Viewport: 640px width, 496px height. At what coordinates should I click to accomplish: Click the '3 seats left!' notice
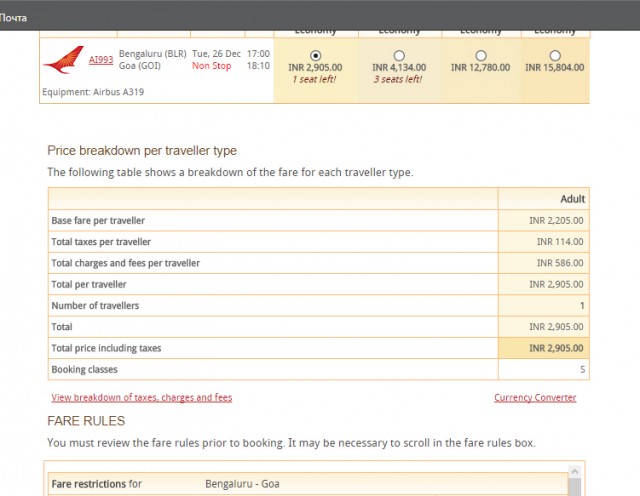(x=399, y=79)
